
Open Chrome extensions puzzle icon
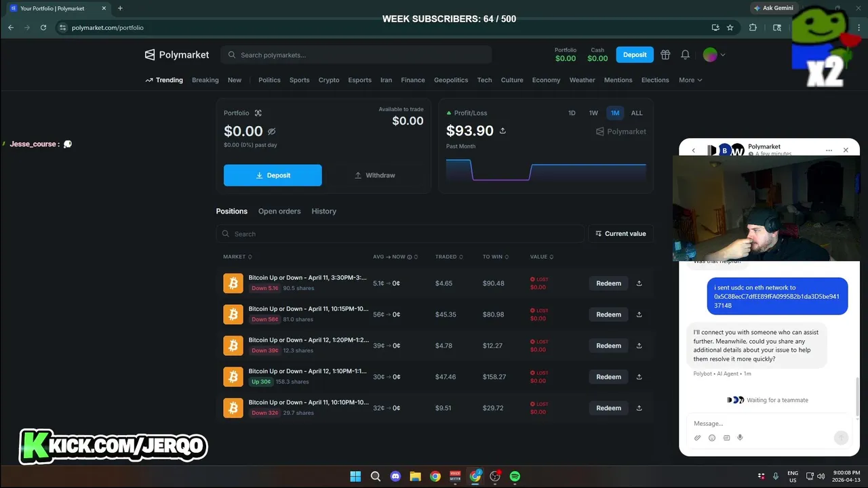(753, 28)
